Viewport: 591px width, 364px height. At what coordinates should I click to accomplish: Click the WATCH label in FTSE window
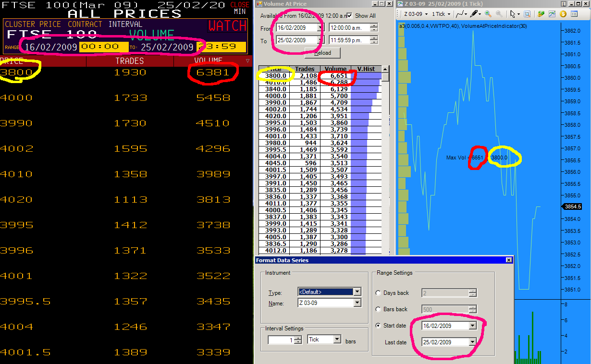click(x=227, y=26)
